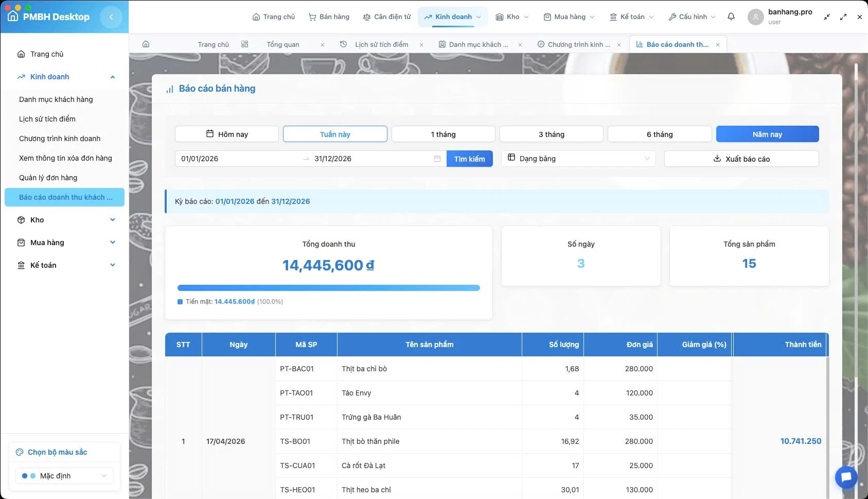Image resolution: width=868 pixels, height=499 pixels.
Task: Expand the Mua hàng sidebar section
Action: point(113,243)
